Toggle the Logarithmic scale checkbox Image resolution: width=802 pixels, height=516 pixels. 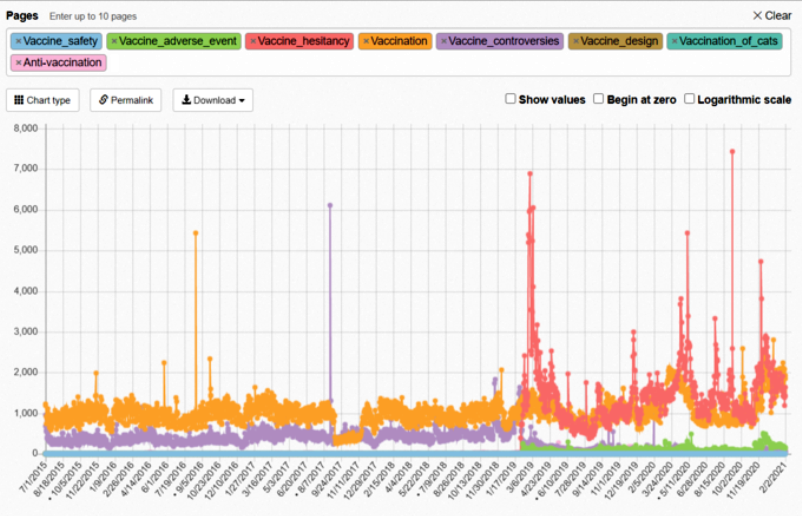click(689, 99)
